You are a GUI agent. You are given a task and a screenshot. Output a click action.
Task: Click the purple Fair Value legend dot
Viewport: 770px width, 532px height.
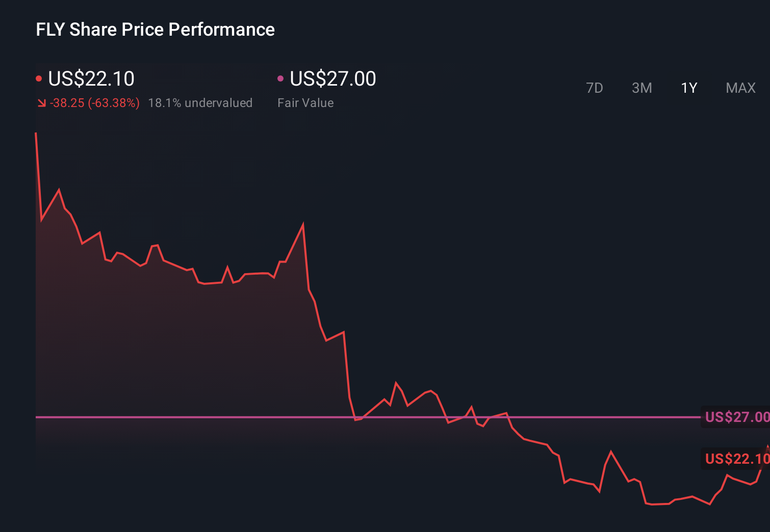[280, 77]
